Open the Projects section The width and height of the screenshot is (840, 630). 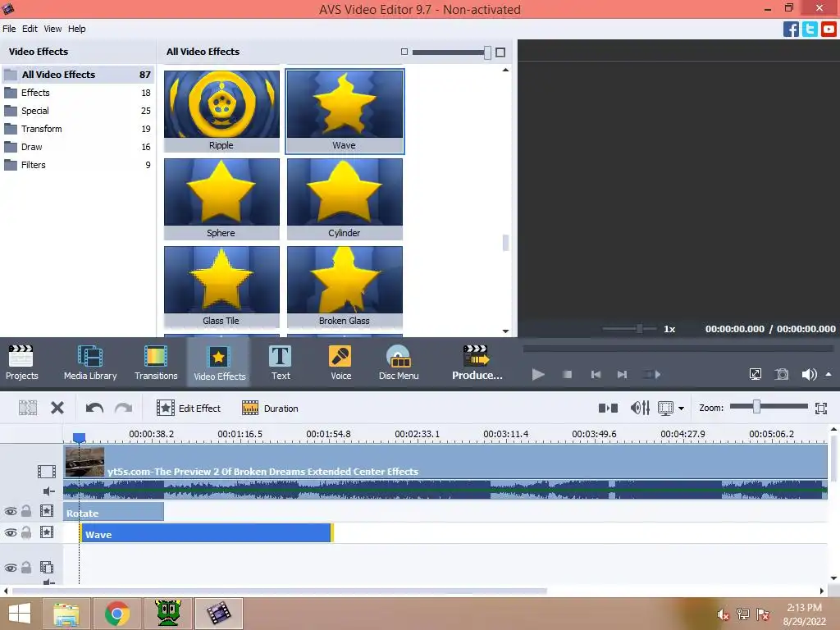(21, 363)
